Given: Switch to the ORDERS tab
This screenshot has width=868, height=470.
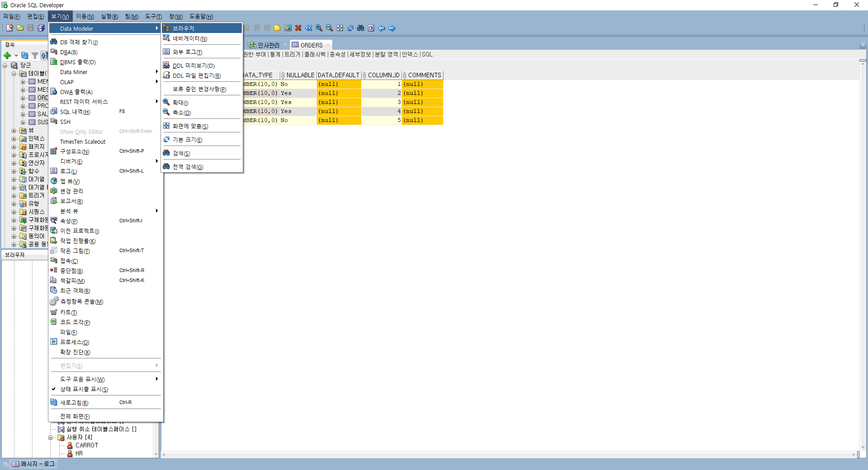Looking at the screenshot, I should pyautogui.click(x=311, y=45).
